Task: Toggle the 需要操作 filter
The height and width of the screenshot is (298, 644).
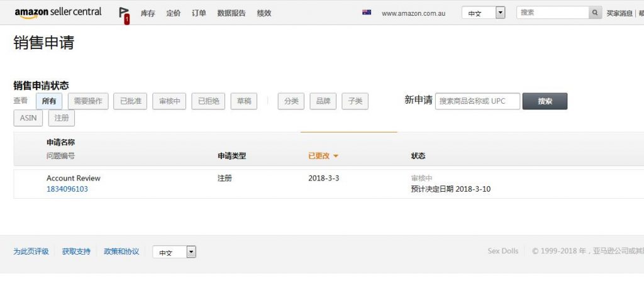Action: tap(88, 101)
